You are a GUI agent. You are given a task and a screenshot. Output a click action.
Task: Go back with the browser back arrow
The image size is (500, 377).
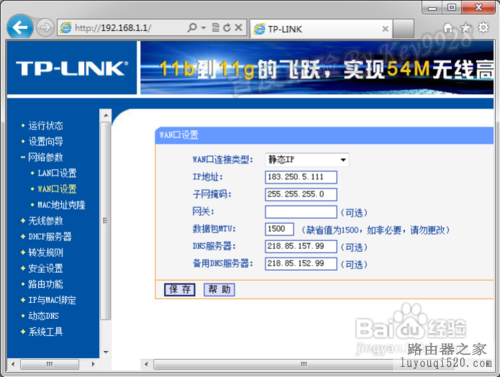click(20, 27)
